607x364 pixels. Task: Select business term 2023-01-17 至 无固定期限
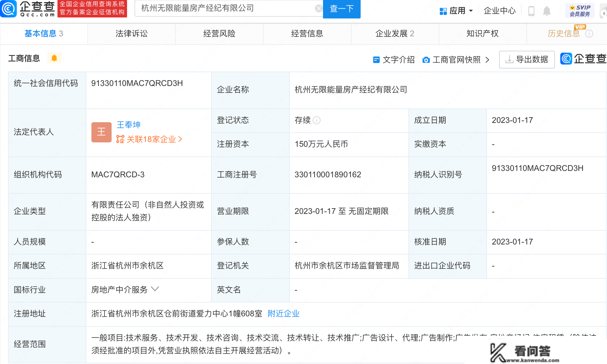[x=341, y=211]
